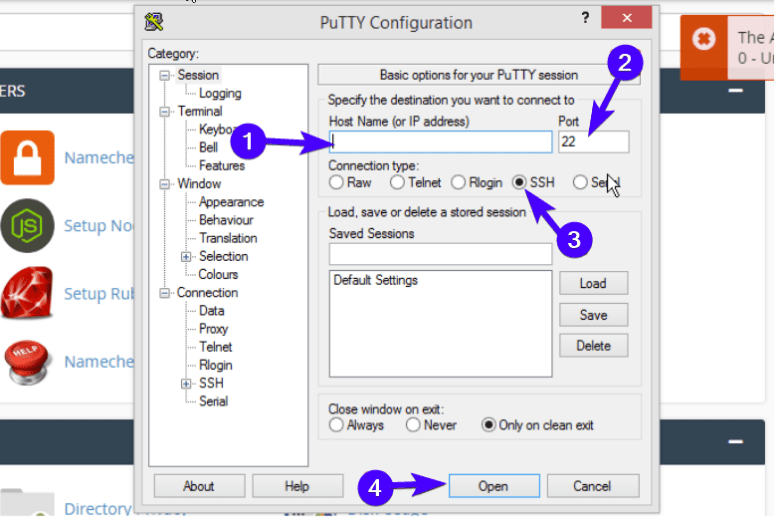Click the red HELP button icon in background page

tap(27, 362)
